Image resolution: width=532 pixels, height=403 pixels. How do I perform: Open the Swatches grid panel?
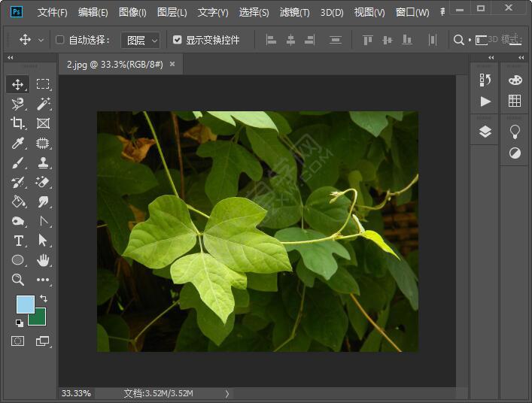coord(515,101)
